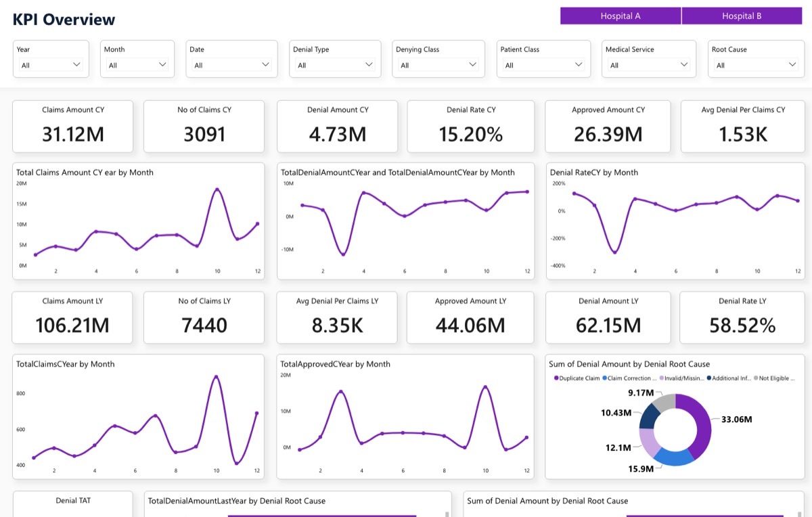Click the TotalApprovedCYear by Month chart title
Screen dimensions: 812x517
[336, 364]
